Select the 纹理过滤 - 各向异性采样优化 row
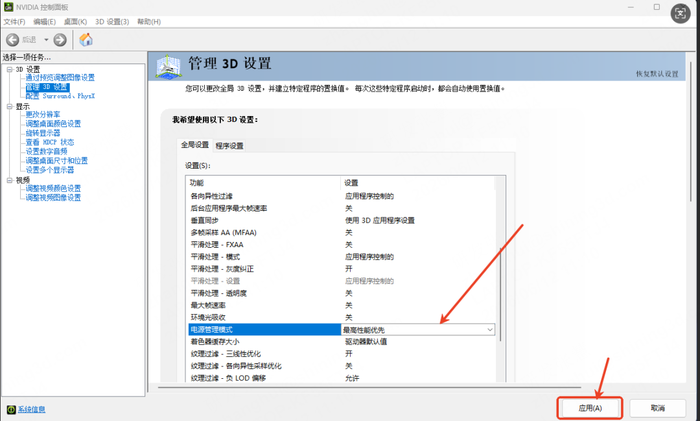This screenshot has height=421, width=700. click(x=342, y=366)
